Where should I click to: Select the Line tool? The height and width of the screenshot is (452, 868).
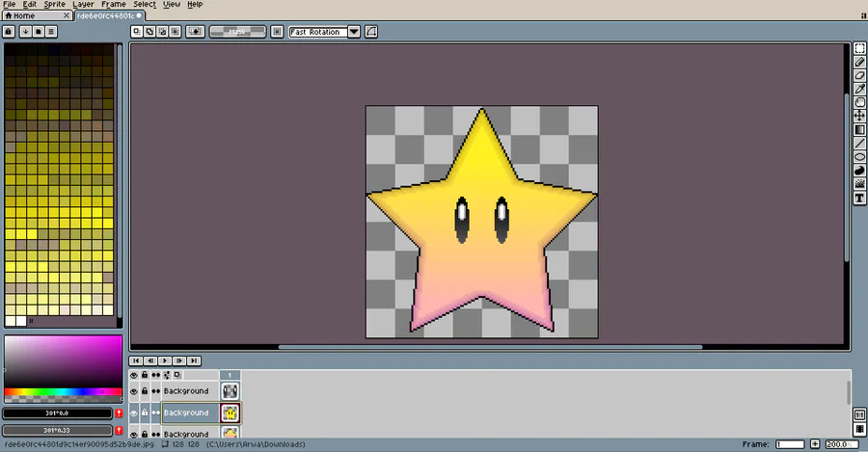(x=859, y=144)
